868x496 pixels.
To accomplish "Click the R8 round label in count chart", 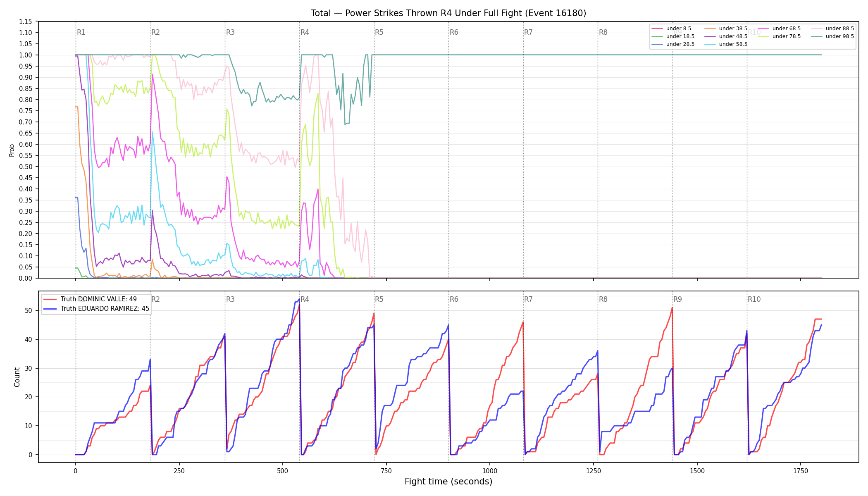I will 603,299.
